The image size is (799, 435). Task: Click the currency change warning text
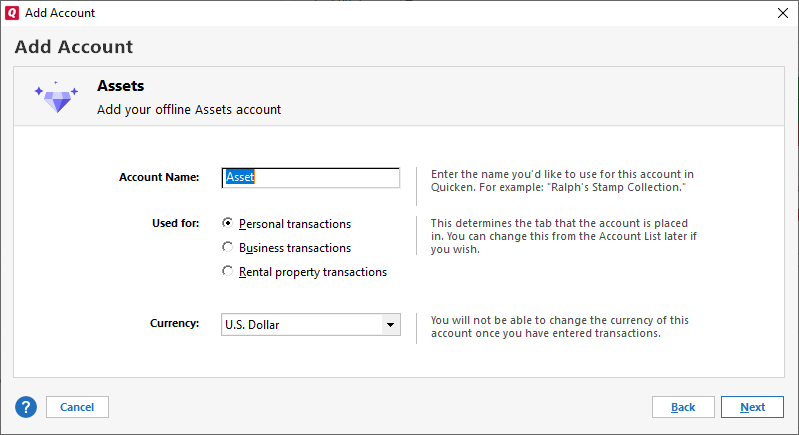[559, 326]
